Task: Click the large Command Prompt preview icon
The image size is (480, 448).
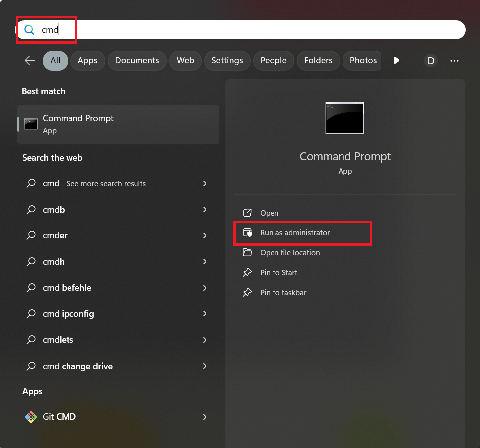Action: [x=344, y=118]
